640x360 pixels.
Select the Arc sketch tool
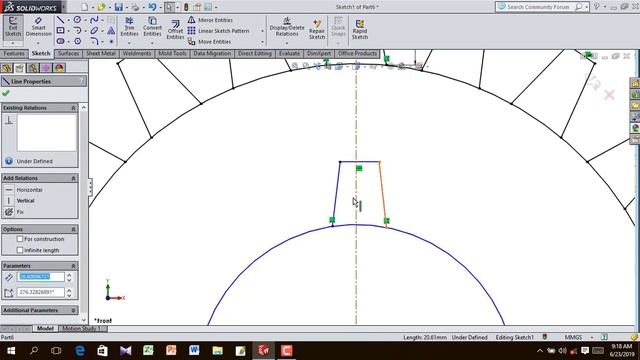77,31
